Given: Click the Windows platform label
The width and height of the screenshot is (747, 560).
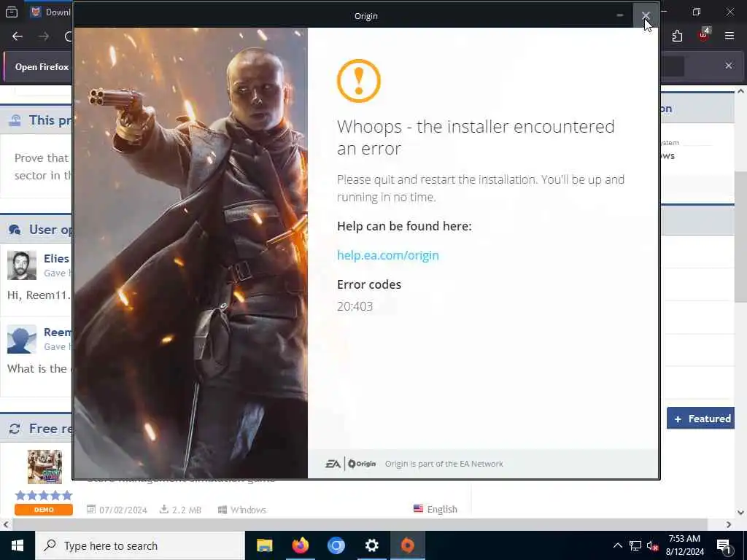Looking at the screenshot, I should [x=248, y=510].
